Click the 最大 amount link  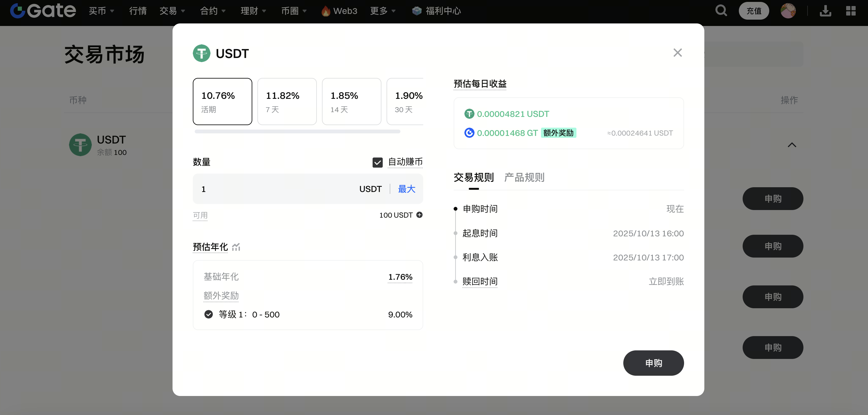[406, 189]
